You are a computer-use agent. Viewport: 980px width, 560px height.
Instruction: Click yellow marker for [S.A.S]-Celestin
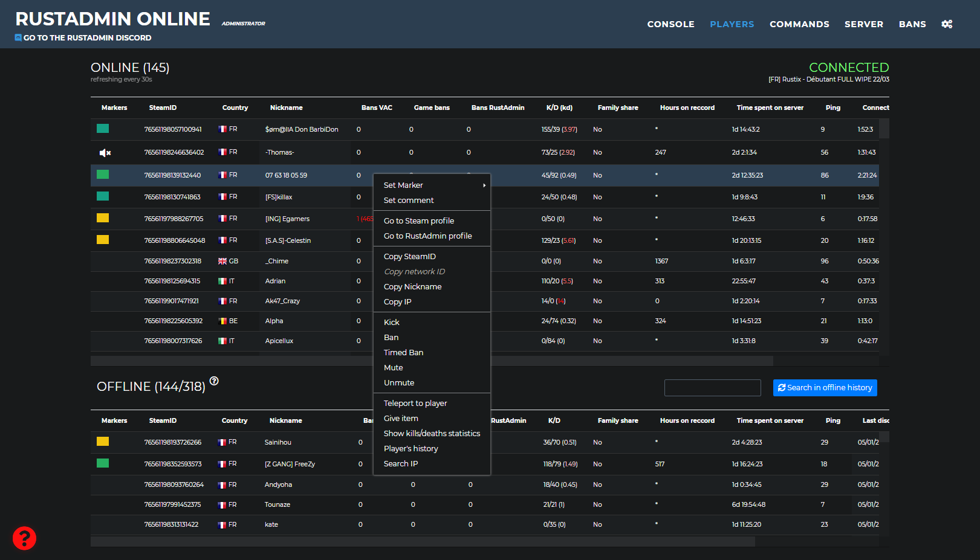[103, 240]
